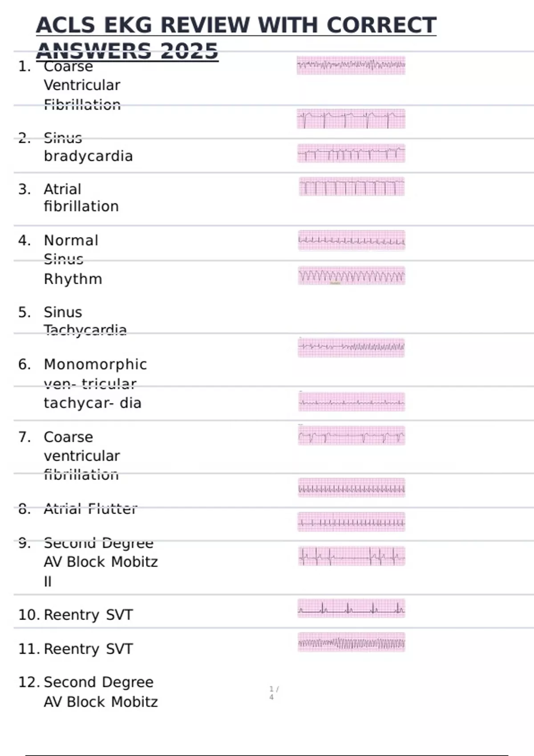Click the Sinus bradycardia answer text
Viewport: 534px width, 756px height.
[x=88, y=156]
